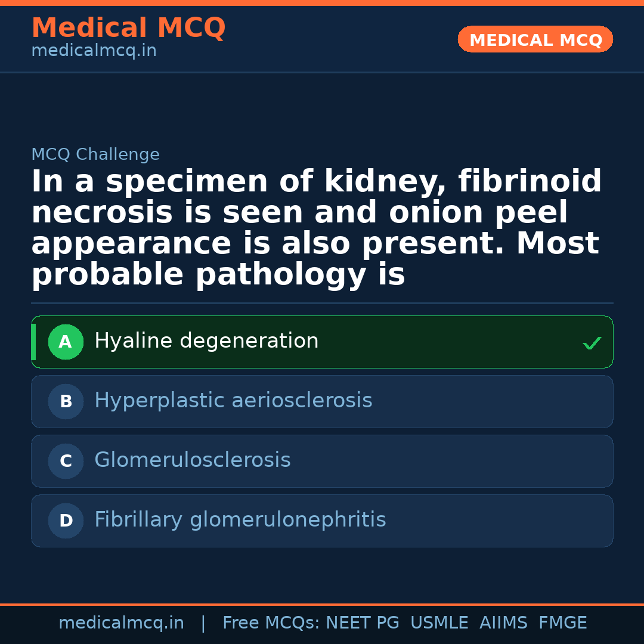This screenshot has width=644, height=644.
Task: Select the Hyaline degeneration answer text
Action: click(x=206, y=341)
